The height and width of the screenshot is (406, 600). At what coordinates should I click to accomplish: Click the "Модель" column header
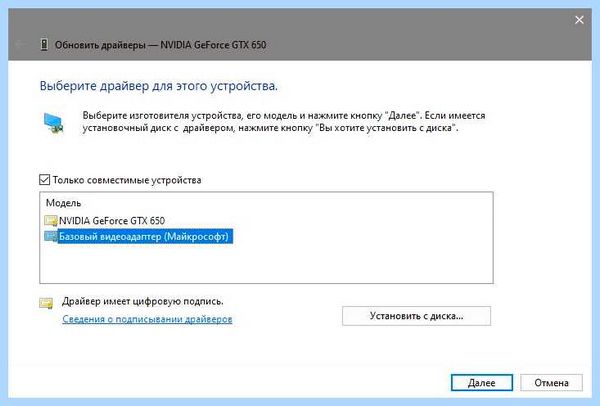[64, 203]
